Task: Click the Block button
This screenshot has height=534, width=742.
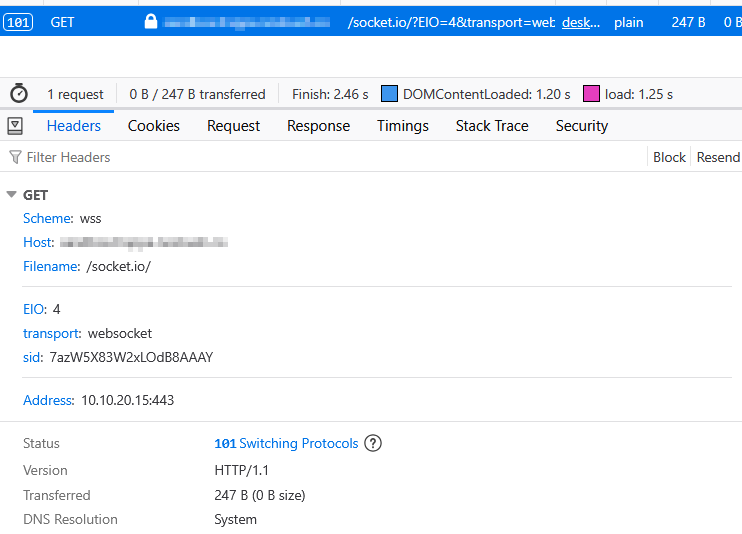Action: (669, 157)
